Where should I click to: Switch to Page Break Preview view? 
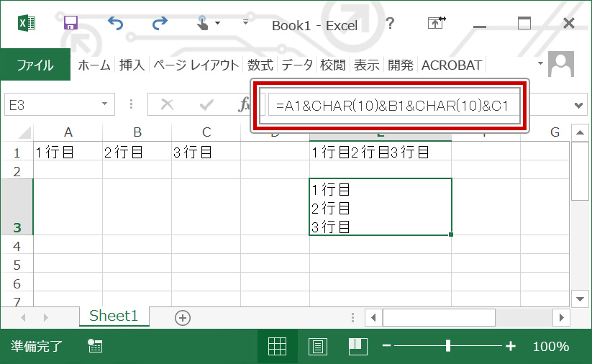click(358, 346)
